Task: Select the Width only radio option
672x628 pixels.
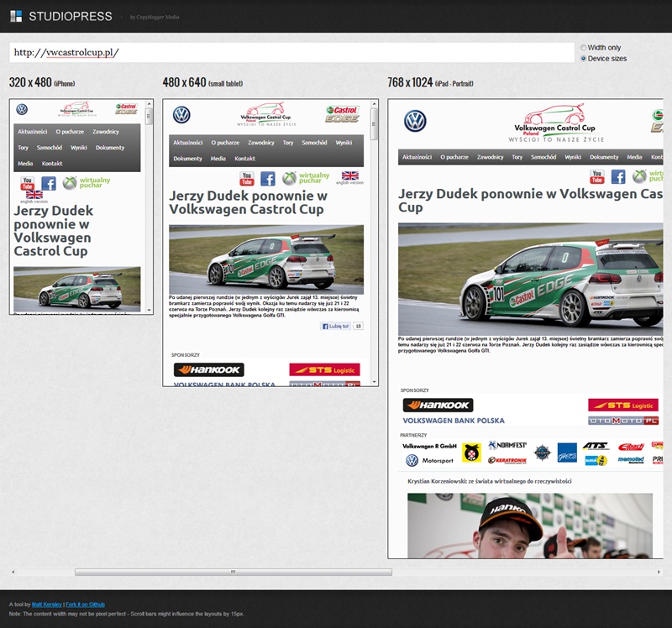Action: click(x=583, y=48)
